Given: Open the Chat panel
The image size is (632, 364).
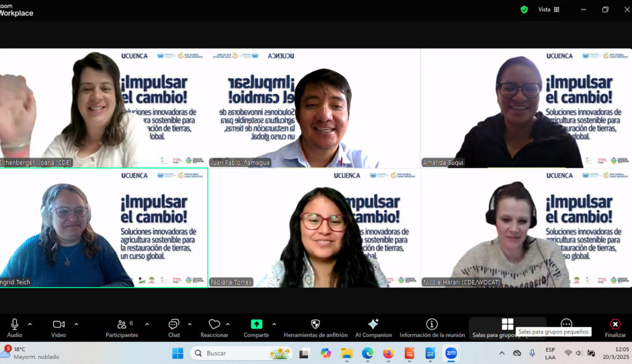Looking at the screenshot, I should (x=173, y=328).
